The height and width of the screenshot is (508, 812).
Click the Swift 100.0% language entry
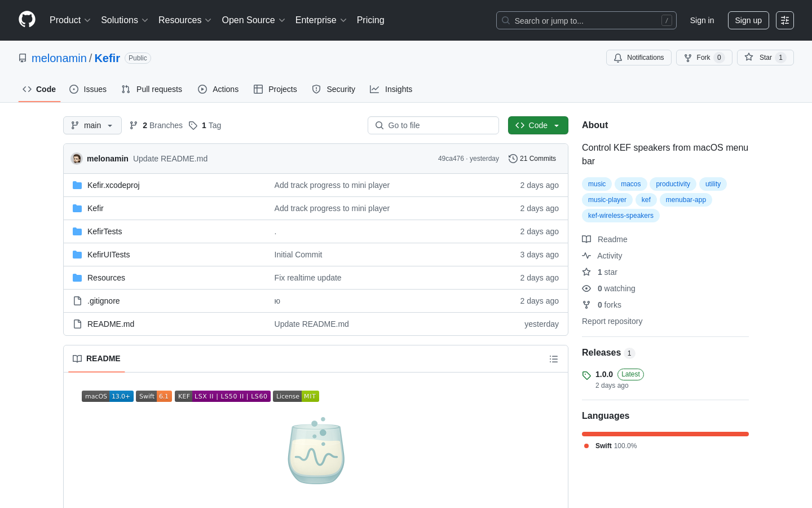[611, 446]
